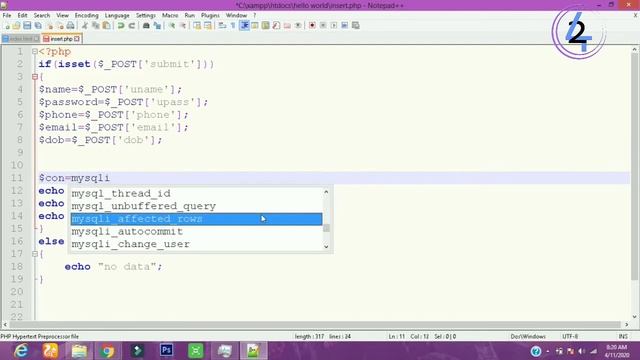This screenshot has height=360, width=640.
Task: Cut selection with the scissors icon
Action: click(84, 26)
